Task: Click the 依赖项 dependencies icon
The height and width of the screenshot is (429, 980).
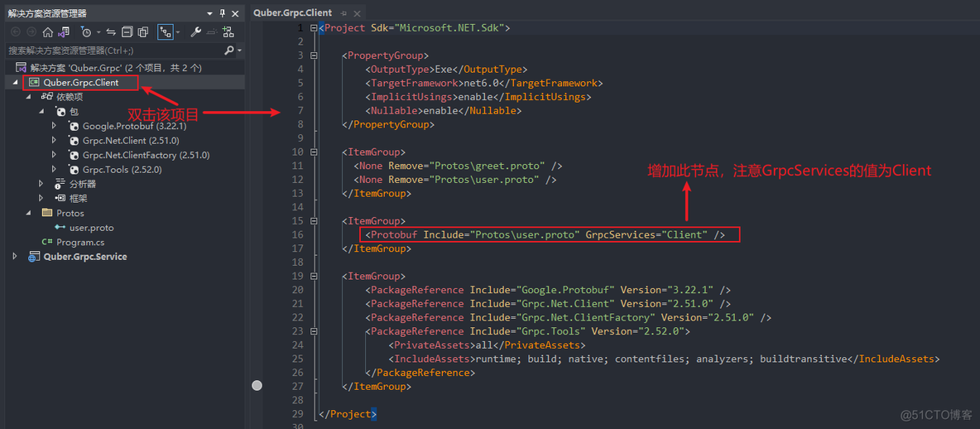Action: (x=47, y=97)
